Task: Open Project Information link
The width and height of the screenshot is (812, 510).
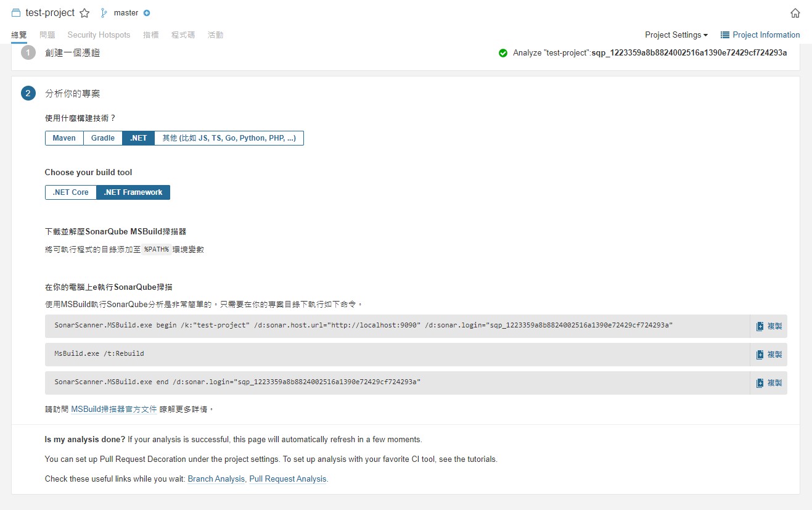Action: coord(766,35)
